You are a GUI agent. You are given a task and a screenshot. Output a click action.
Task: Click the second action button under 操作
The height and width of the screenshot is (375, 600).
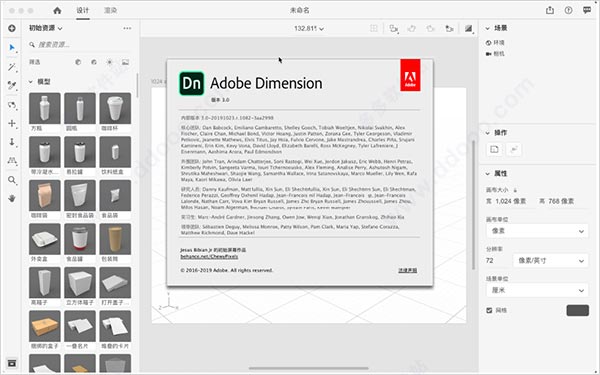[x=514, y=149]
